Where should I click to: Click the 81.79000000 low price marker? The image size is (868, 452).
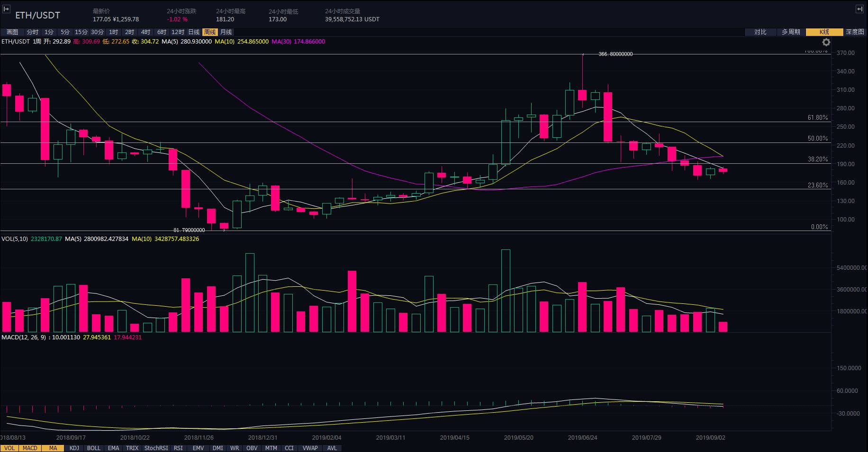[x=189, y=230]
